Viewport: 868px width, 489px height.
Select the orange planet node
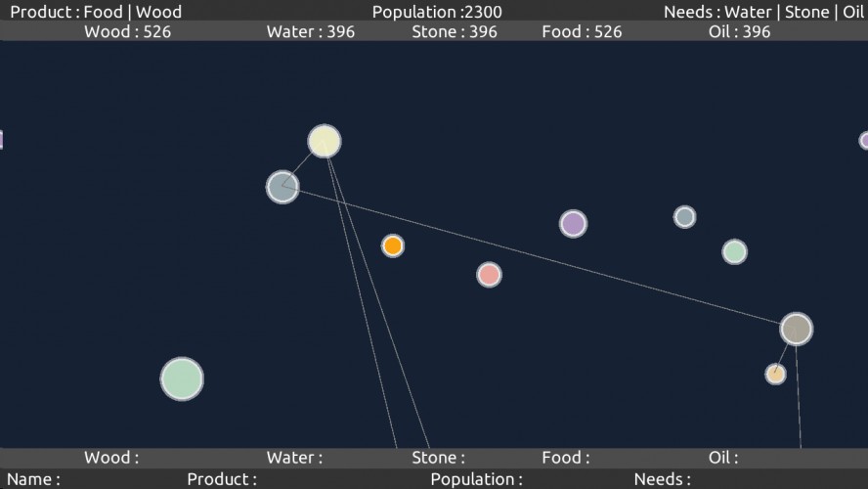coord(393,245)
